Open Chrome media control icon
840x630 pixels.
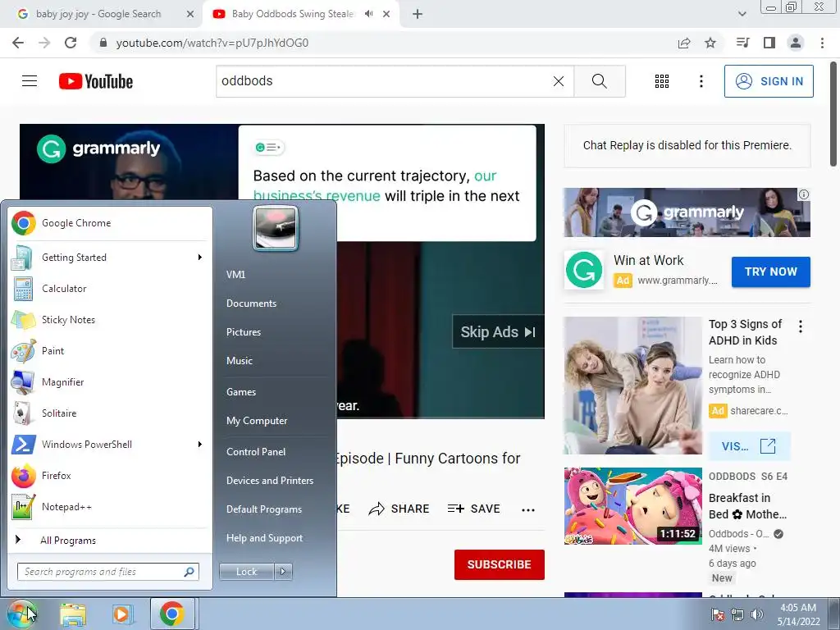pos(742,43)
